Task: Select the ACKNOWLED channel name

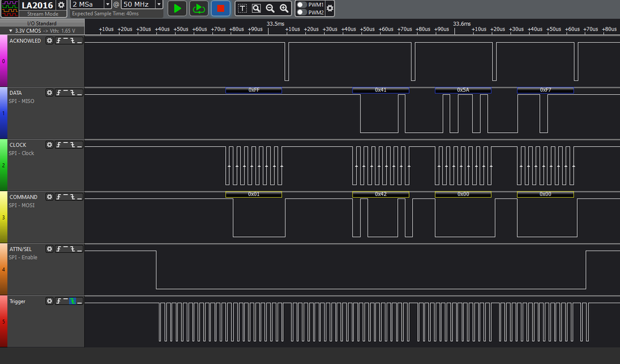Action: 25,41
